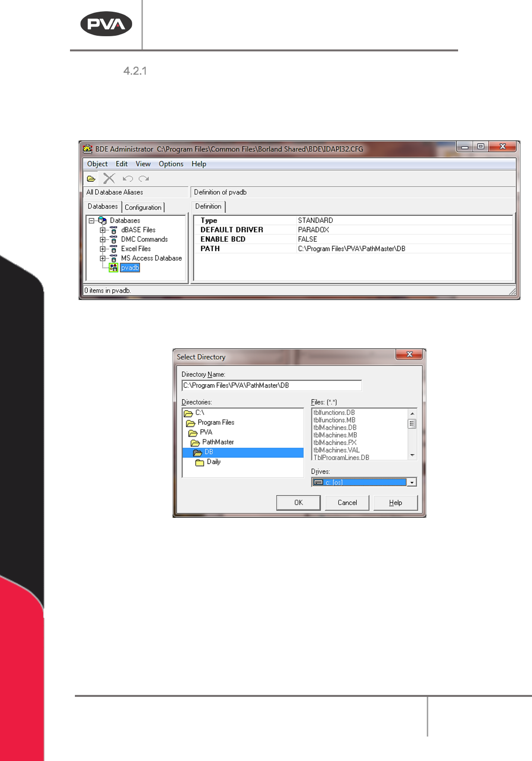The image size is (532, 761).
Task: Click the dBASE Files database icon
Action: pos(114,230)
